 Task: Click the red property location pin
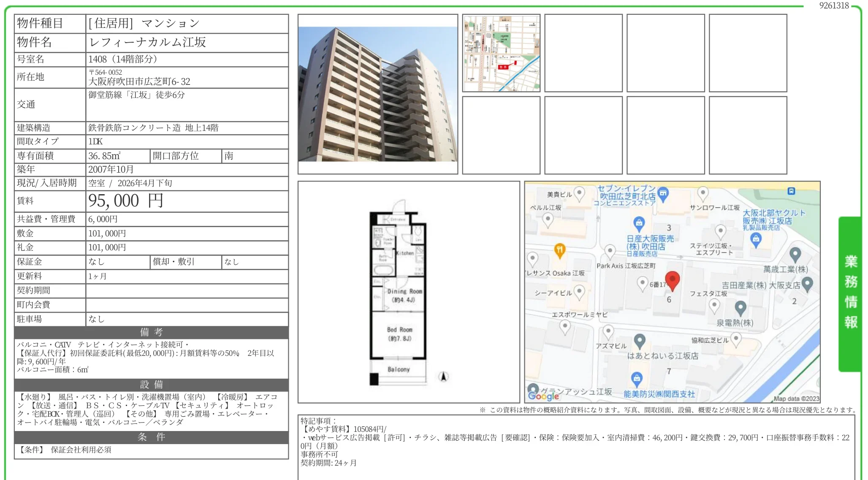(x=672, y=279)
